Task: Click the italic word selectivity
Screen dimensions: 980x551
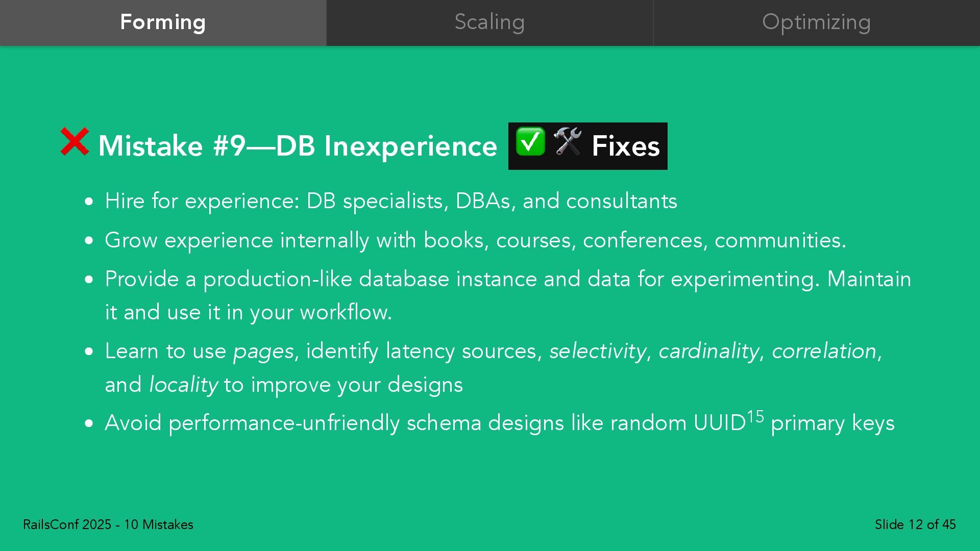Action: point(598,352)
